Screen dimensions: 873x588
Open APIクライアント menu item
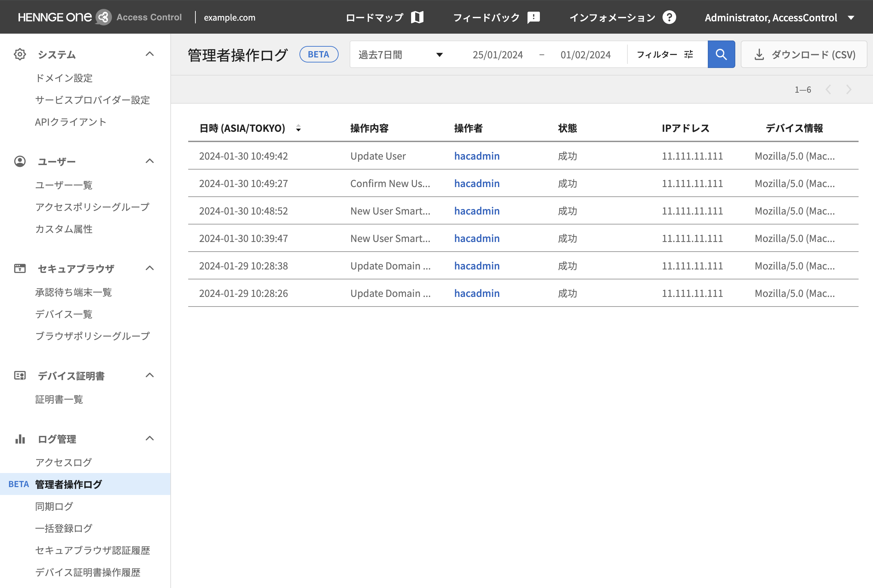(x=70, y=122)
